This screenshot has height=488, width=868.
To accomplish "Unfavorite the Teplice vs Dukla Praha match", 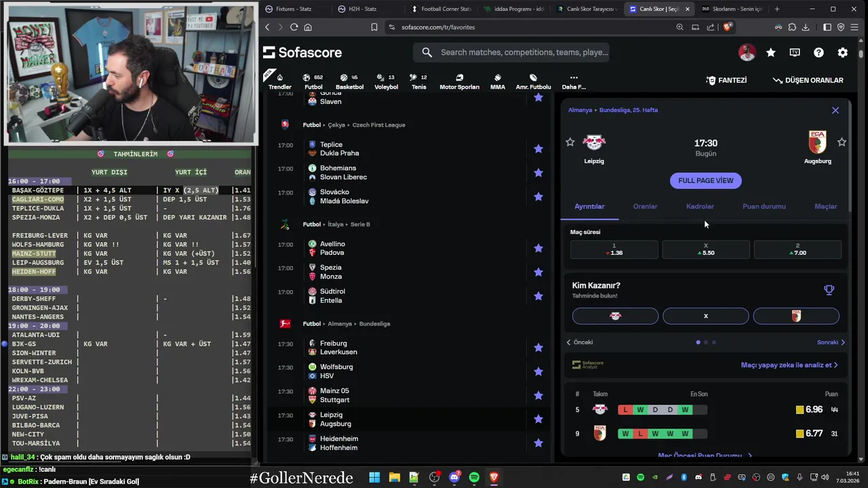I will (538, 148).
